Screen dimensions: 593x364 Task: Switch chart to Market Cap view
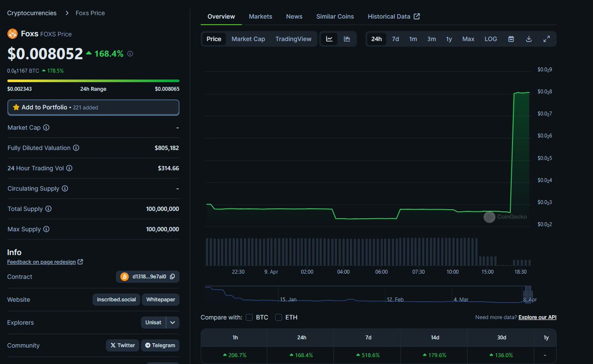pyautogui.click(x=248, y=39)
